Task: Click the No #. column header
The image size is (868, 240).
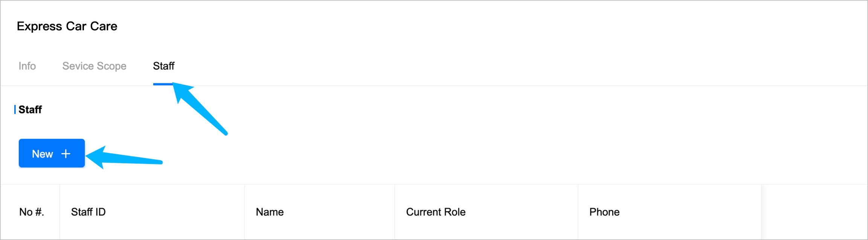Action: pyautogui.click(x=32, y=212)
